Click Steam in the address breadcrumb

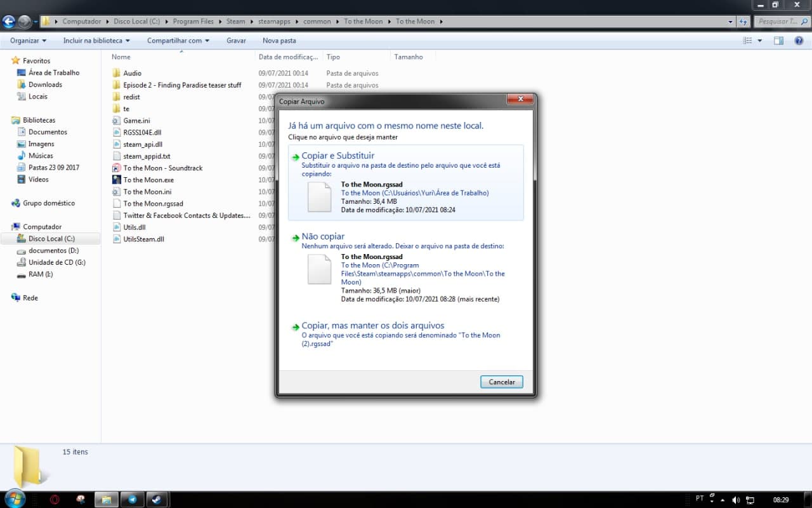[235, 22]
